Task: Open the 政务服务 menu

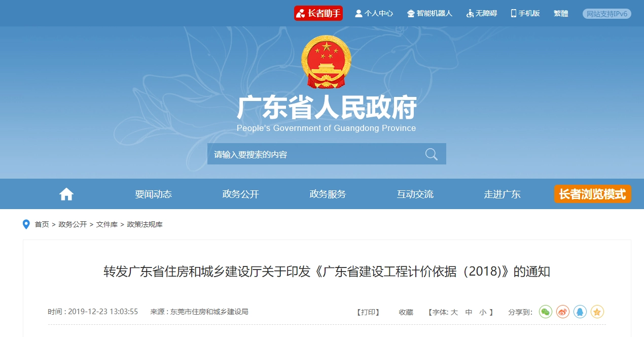Action: pos(328,194)
